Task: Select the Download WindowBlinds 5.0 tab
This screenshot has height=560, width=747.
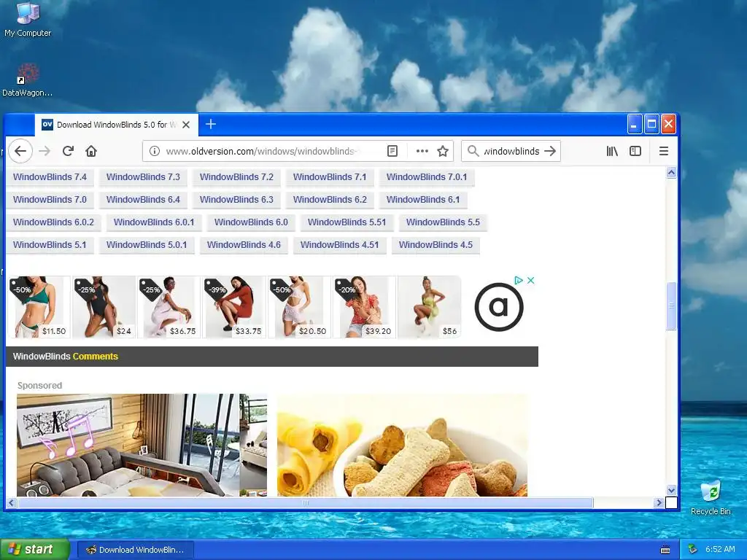Action: 116,125
